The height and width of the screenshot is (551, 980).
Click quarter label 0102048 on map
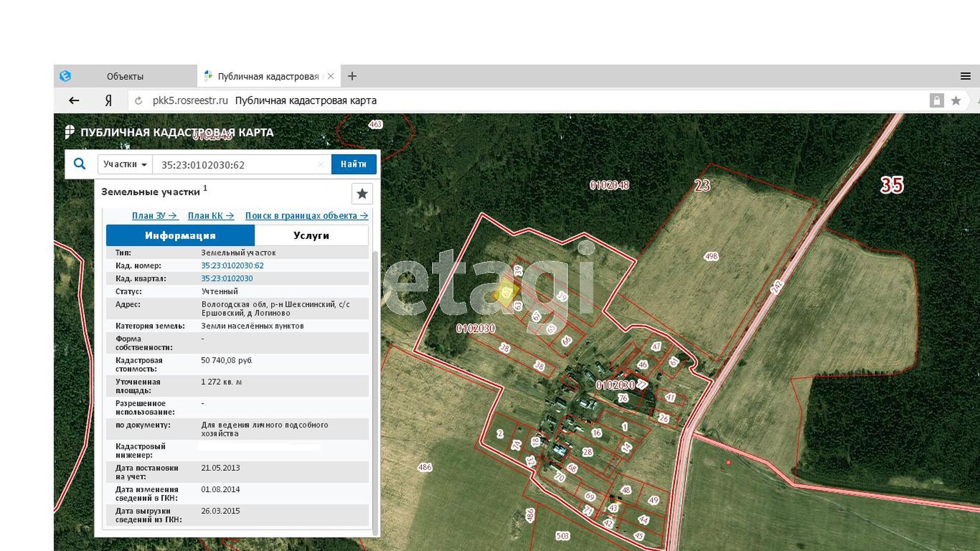point(609,185)
